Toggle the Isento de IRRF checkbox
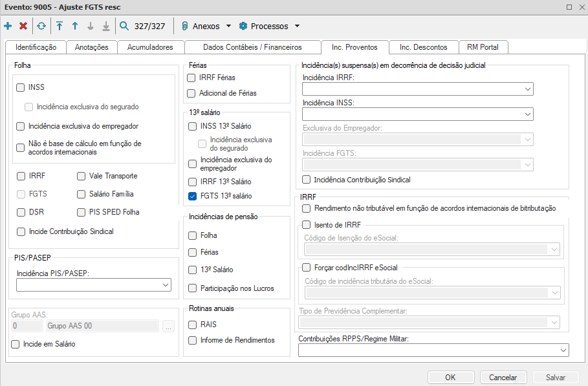 [307, 225]
